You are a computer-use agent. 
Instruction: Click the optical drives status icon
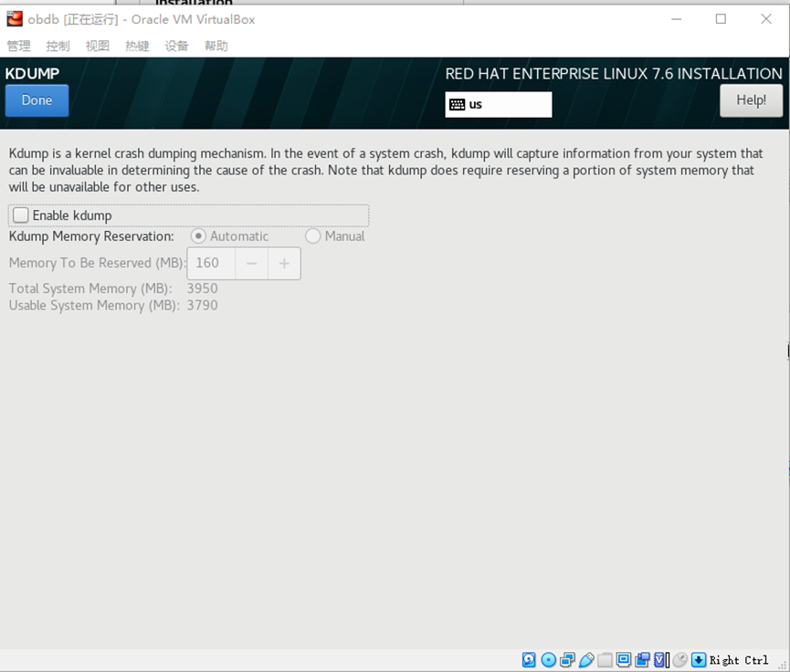click(x=548, y=659)
